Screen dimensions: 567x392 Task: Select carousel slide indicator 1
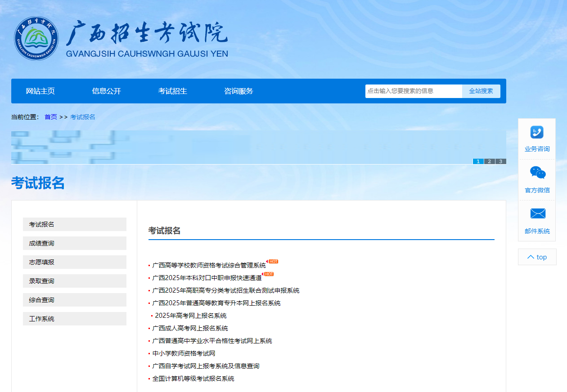(x=477, y=161)
